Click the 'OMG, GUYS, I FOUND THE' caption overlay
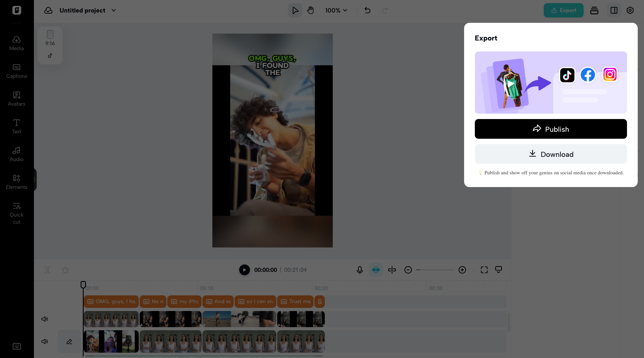The height and width of the screenshot is (358, 644). [272, 65]
